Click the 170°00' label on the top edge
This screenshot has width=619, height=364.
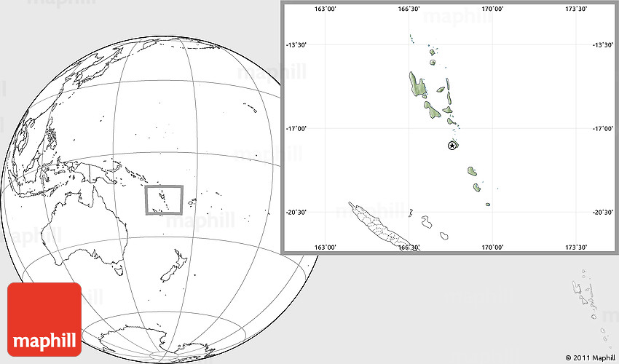tap(493, 9)
